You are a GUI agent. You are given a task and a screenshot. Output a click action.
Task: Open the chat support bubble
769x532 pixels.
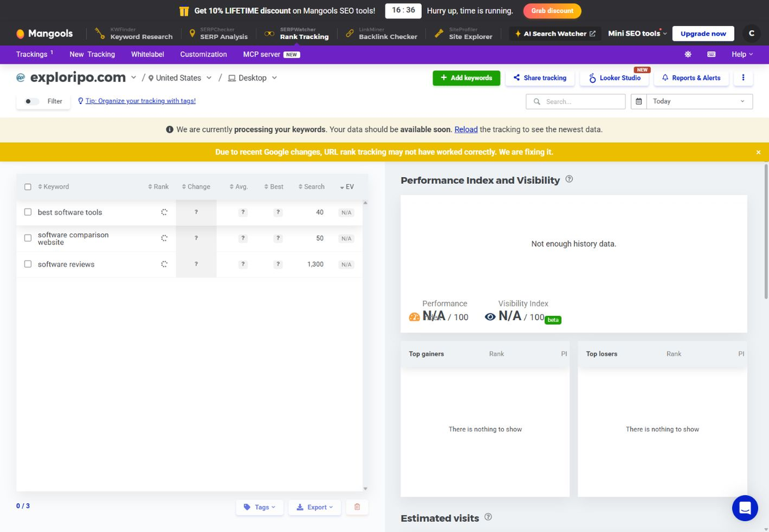(x=745, y=508)
